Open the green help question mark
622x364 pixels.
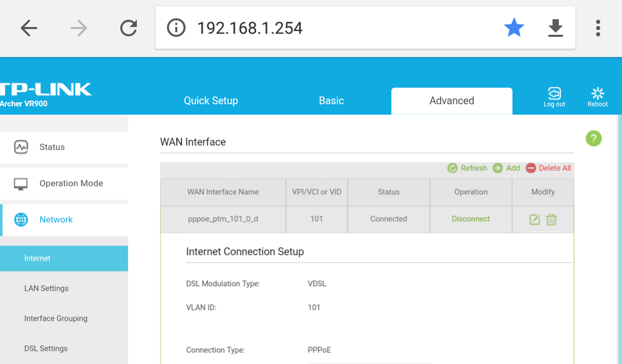[x=593, y=138]
